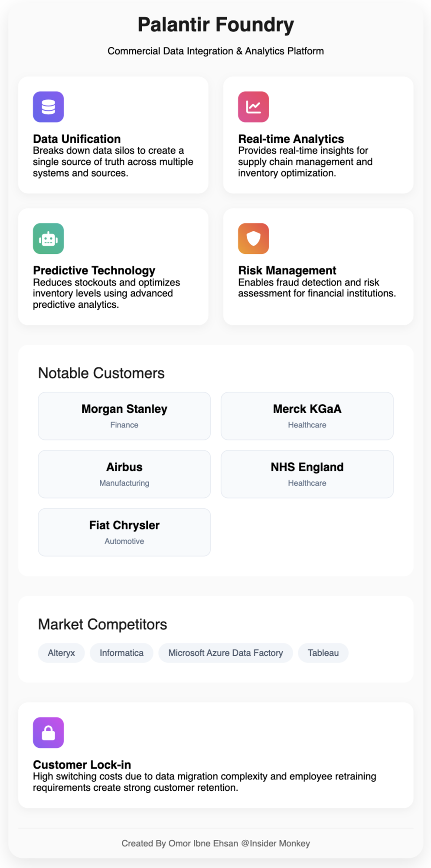Click the Market Competitors section heading
The image size is (431, 868).
(102, 624)
